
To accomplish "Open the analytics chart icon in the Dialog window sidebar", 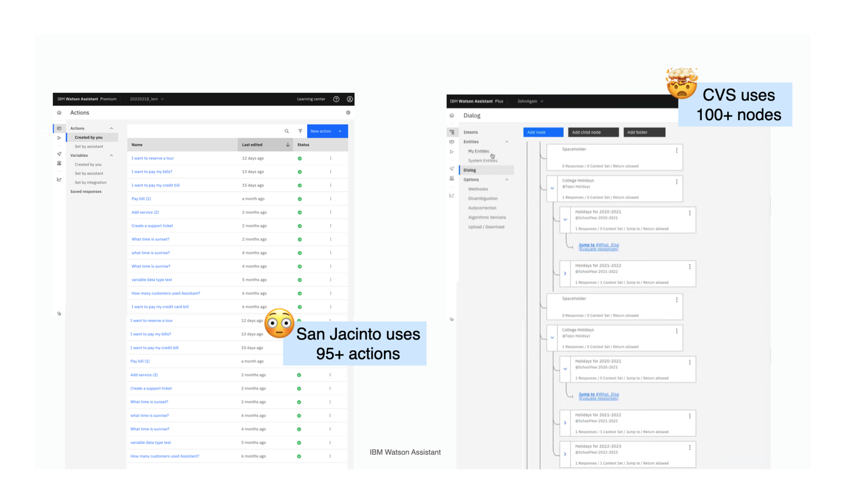I will tap(452, 195).
